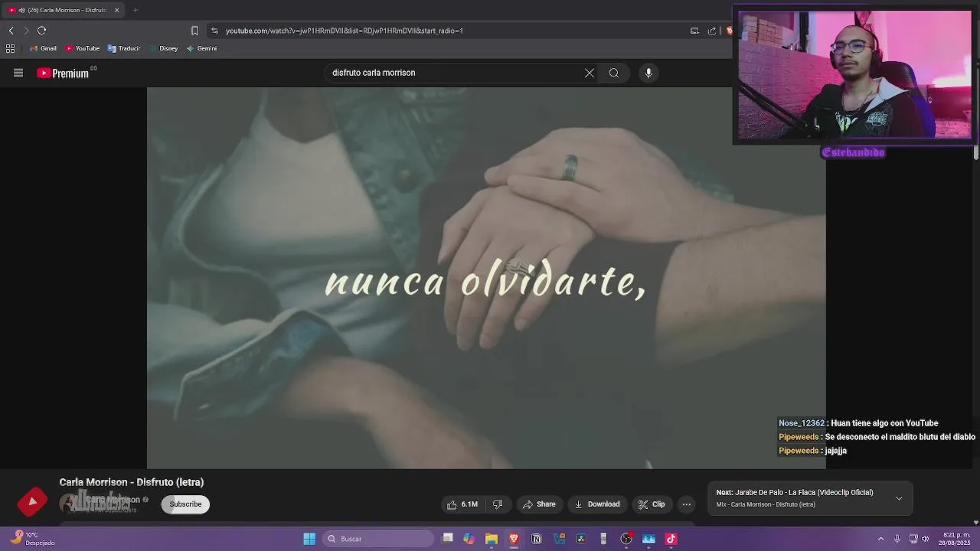Viewport: 980px width, 551px height.
Task: Dislike the video
Action: coord(498,504)
